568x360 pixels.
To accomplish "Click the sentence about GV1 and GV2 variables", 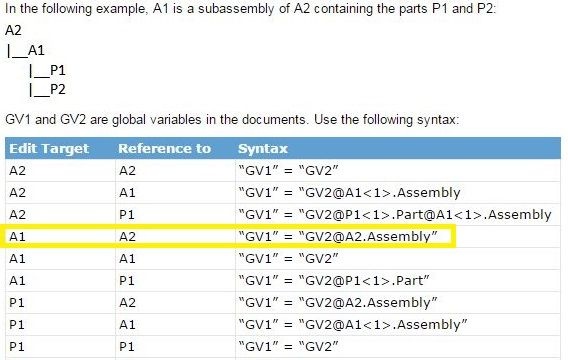I will point(232,119).
